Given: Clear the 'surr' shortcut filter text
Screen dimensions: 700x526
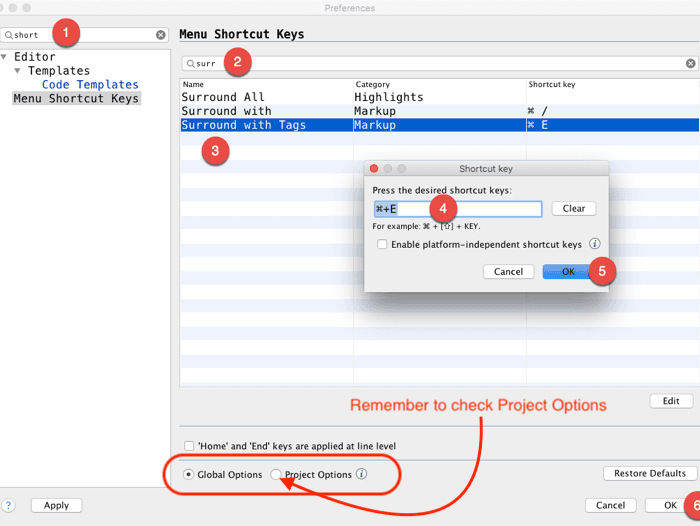Looking at the screenshot, I should point(690,63).
